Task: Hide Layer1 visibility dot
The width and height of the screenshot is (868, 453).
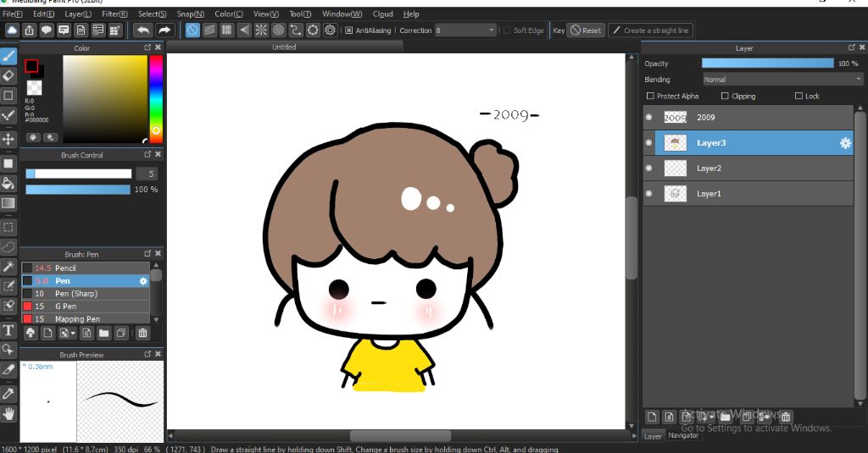Action: point(648,194)
